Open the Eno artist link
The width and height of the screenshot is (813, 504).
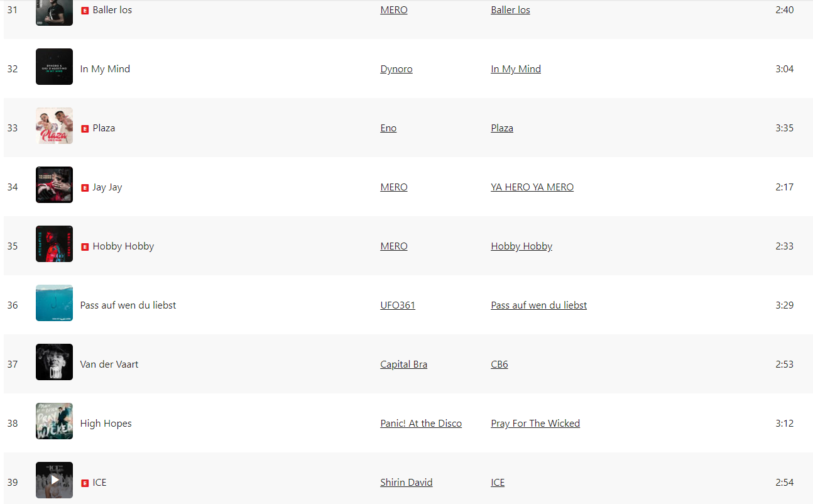[x=388, y=128]
